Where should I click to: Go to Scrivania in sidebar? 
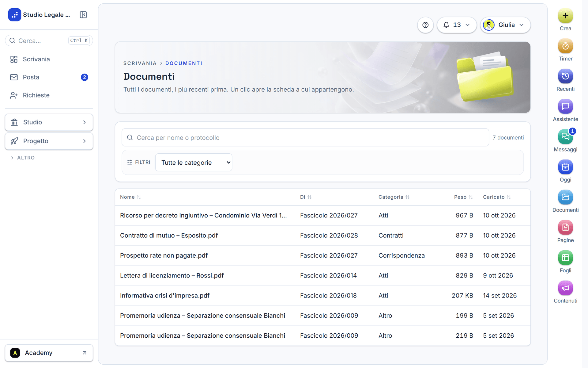coord(49,59)
